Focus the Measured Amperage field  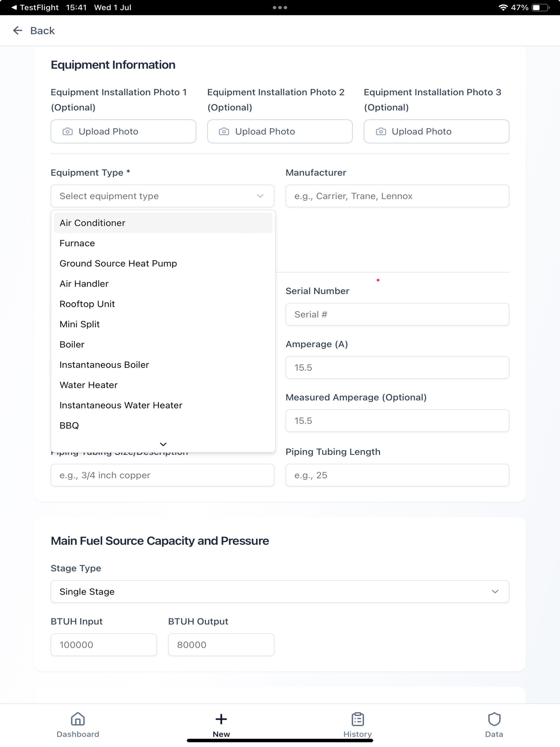click(397, 421)
